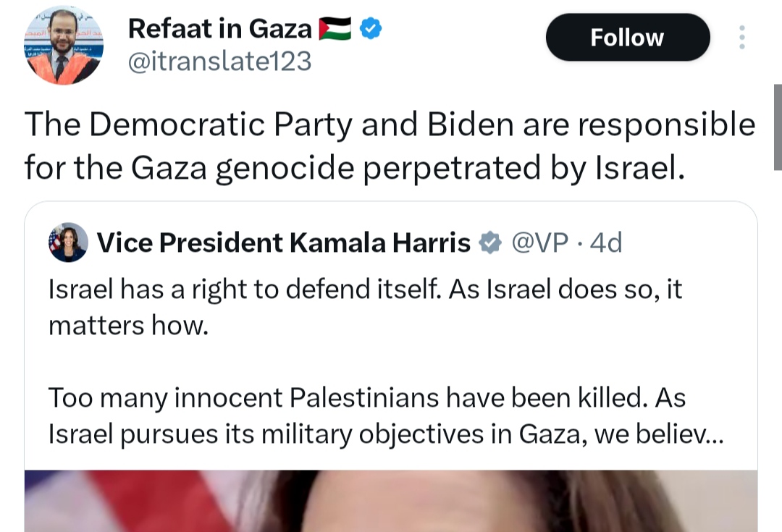Open the 4d timestamp of the quoted tweet
Screen dimensions: 782x532
[605, 243]
